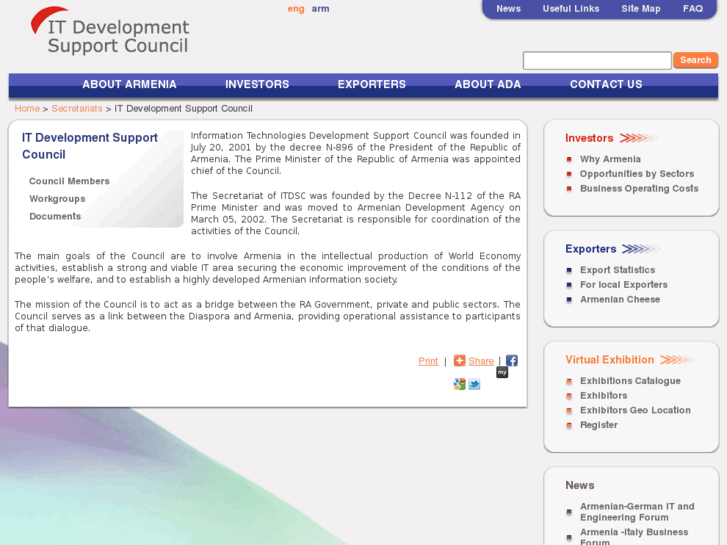The height and width of the screenshot is (545, 727).
Task: Open the EXPORTERS menu
Action: click(372, 84)
